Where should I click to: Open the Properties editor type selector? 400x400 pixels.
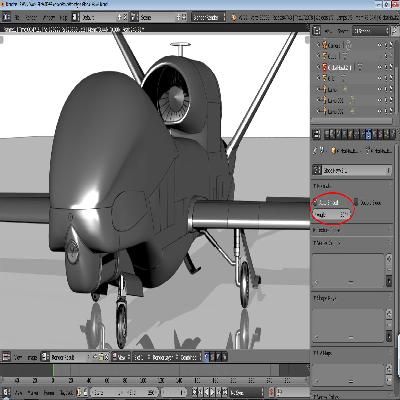click(x=317, y=134)
